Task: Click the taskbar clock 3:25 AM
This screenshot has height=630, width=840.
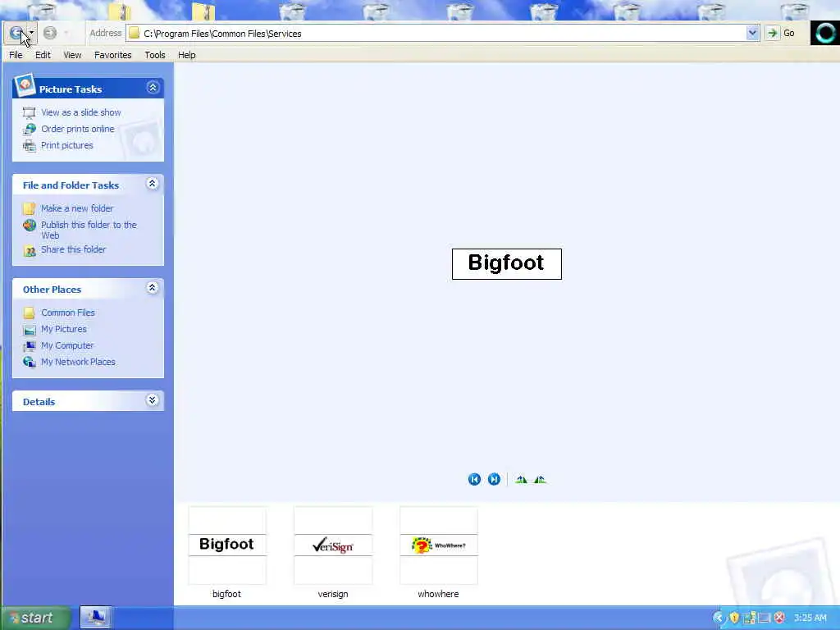Action: (810, 618)
